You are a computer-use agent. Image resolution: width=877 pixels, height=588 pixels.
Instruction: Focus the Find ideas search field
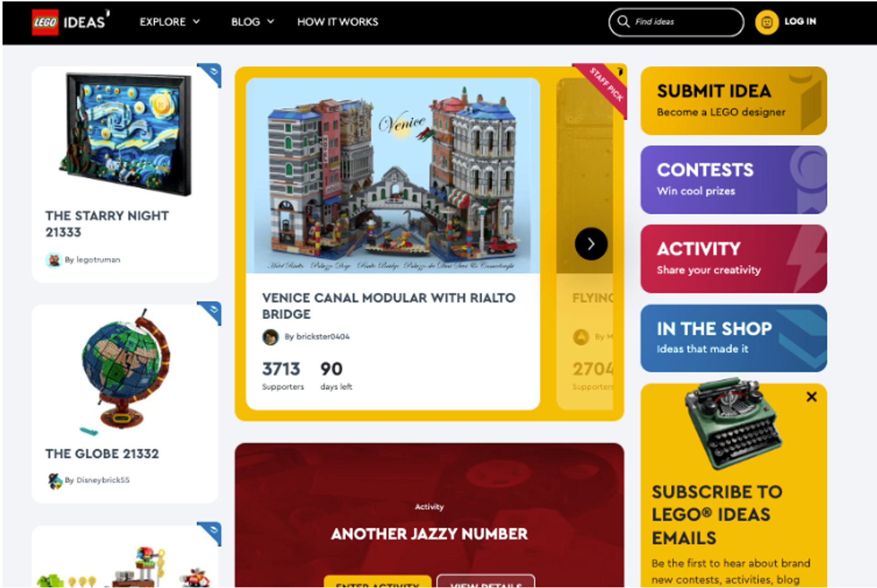pyautogui.click(x=676, y=21)
